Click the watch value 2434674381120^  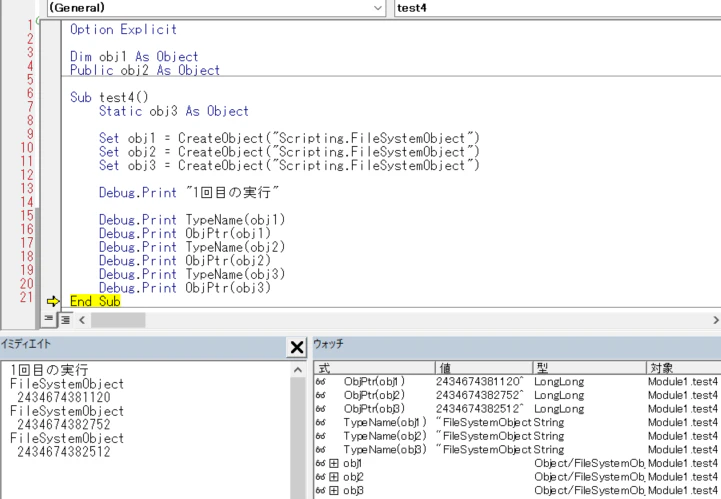tap(480, 382)
